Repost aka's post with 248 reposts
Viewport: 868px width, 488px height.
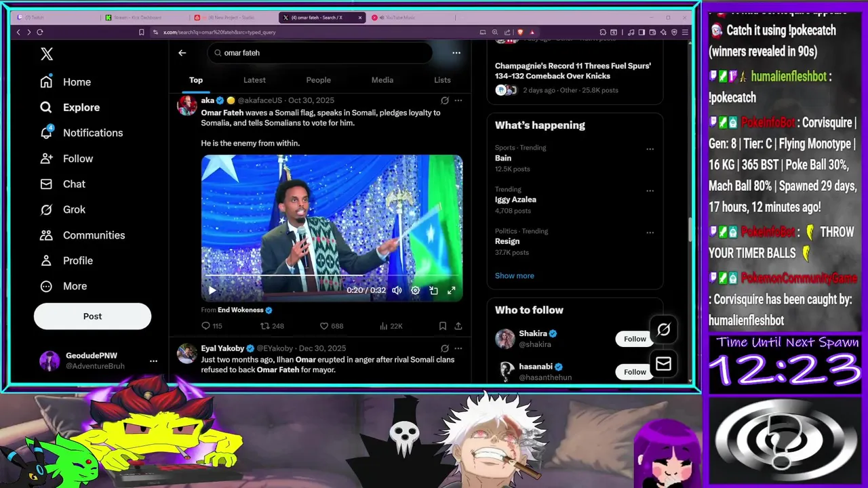click(273, 326)
